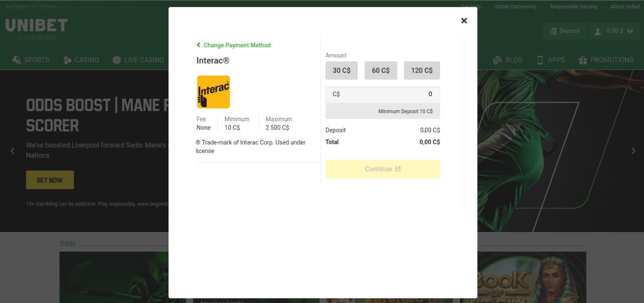Click the 0,00 $ balance text

[x=615, y=31]
